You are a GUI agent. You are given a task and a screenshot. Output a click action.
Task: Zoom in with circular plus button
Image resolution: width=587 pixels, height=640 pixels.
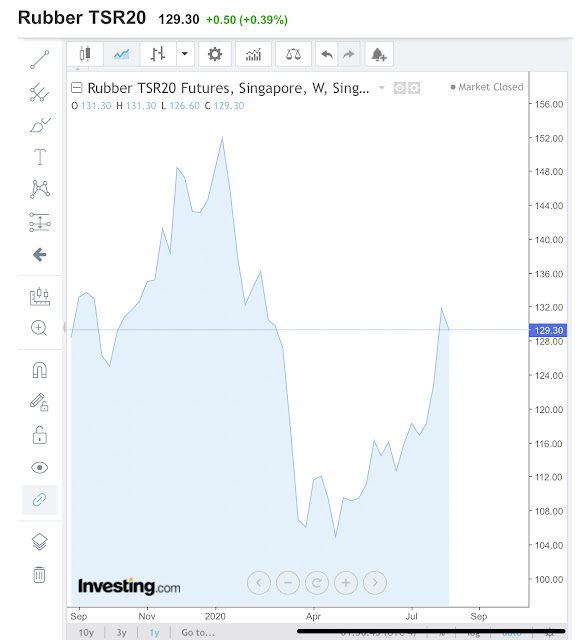pos(346,583)
